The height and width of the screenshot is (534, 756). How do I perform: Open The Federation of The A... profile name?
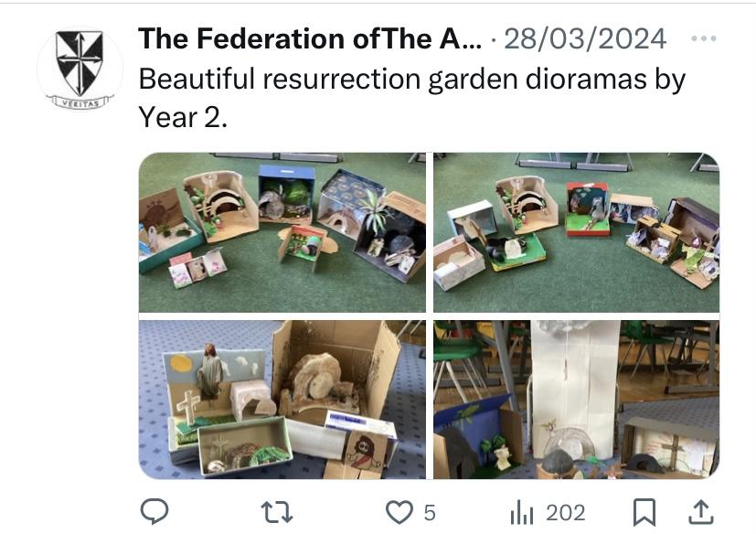point(310,38)
